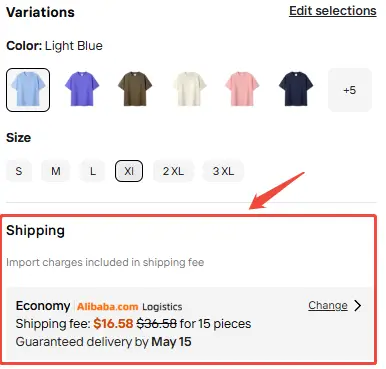
Task: Choose size 2 XL
Action: click(x=173, y=171)
